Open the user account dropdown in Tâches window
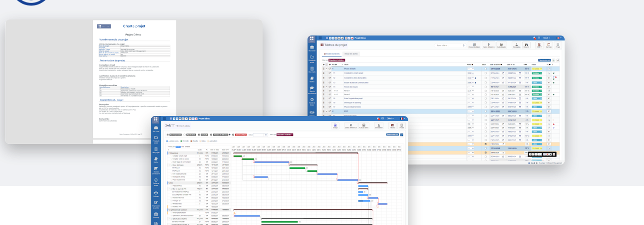This screenshot has height=225, width=644. pos(546,38)
